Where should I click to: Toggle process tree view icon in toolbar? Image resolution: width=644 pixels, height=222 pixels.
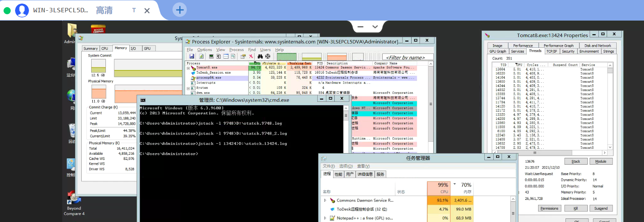point(218,56)
